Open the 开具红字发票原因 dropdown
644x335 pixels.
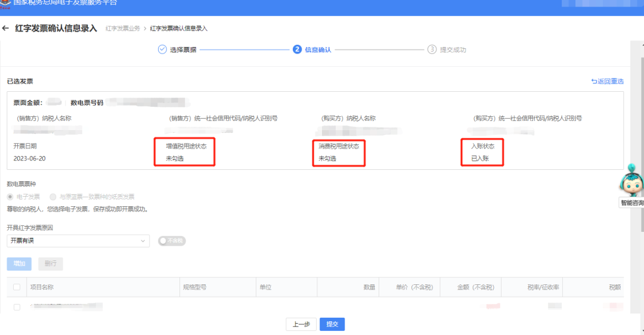click(78, 241)
